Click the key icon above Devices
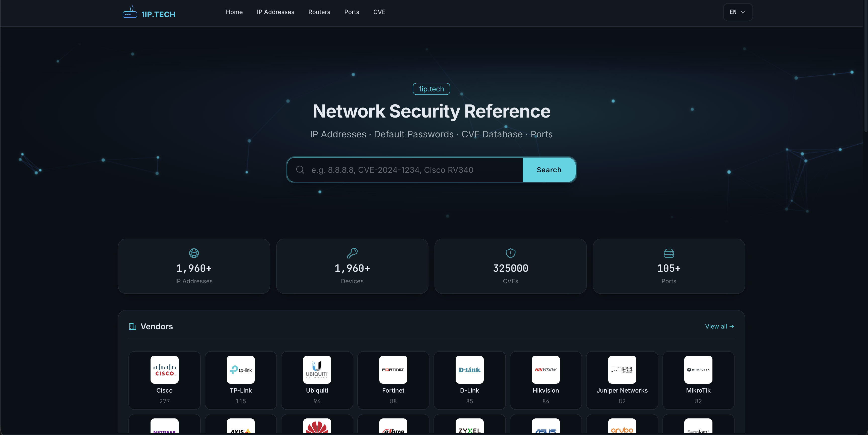The width and height of the screenshot is (868, 435). point(352,253)
